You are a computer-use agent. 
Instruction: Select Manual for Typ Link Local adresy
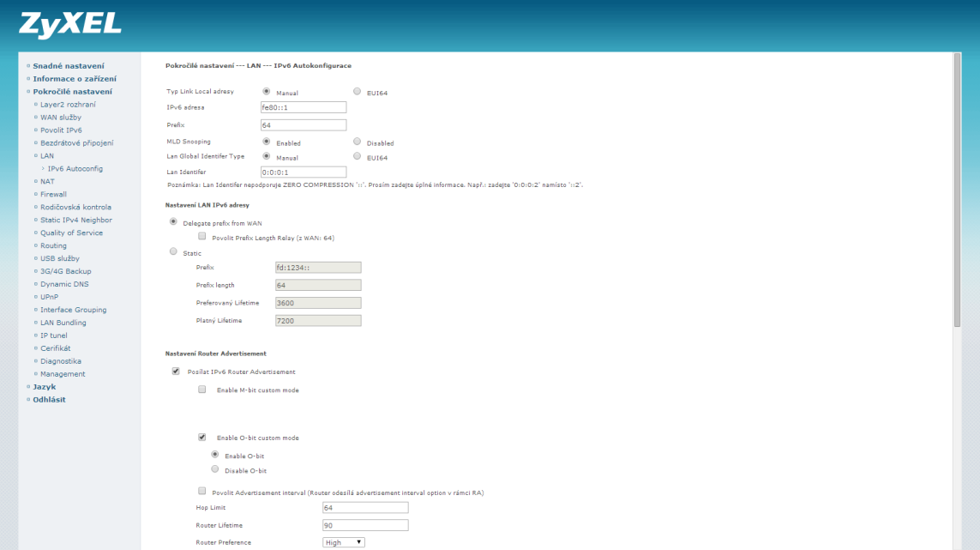click(x=267, y=91)
